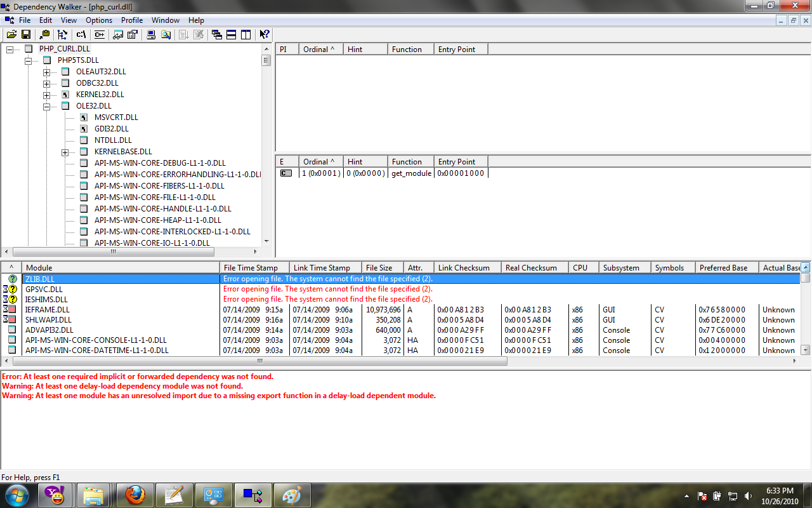Click the File Size column header
This screenshot has height=508, width=812.
click(383, 267)
